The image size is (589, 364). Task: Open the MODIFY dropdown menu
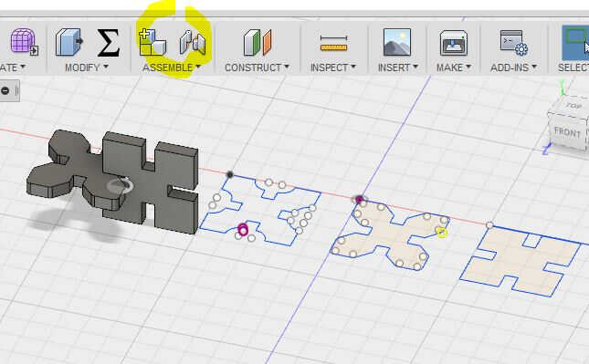pyautogui.click(x=87, y=68)
